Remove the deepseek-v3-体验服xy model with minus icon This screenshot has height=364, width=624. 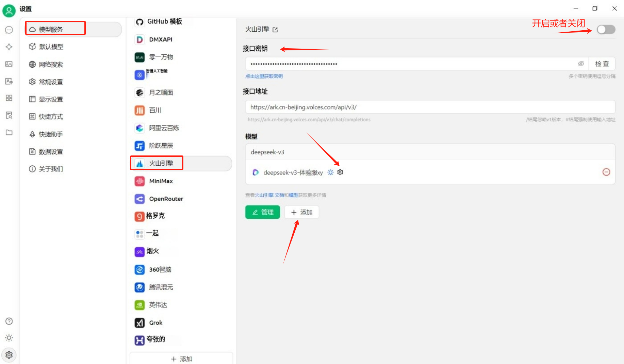[606, 172]
